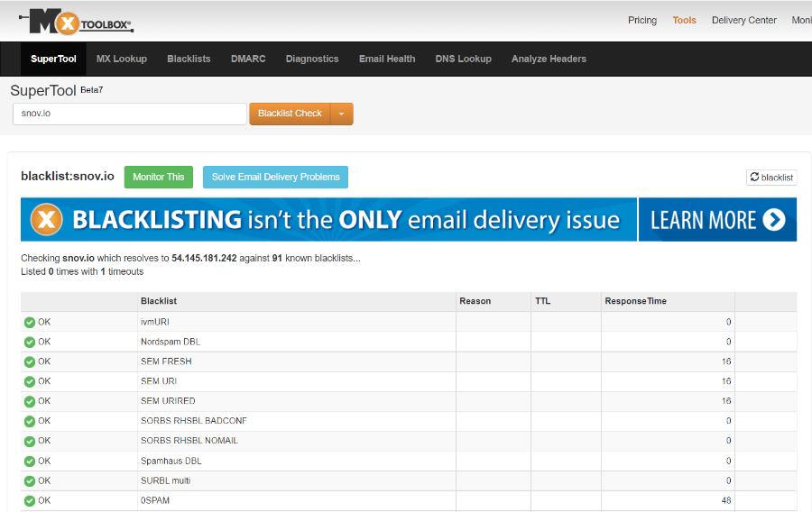812x512 pixels.
Task: Click the Monitor This button
Action: [x=159, y=177]
